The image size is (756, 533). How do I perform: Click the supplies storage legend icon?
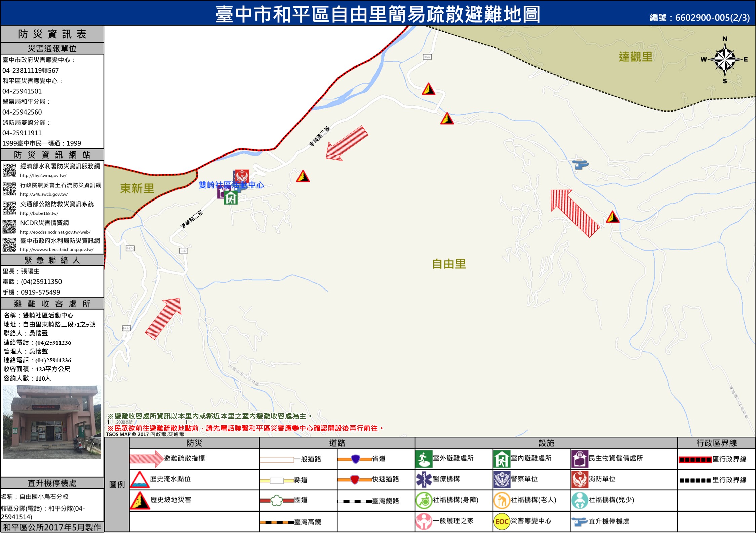580,459
